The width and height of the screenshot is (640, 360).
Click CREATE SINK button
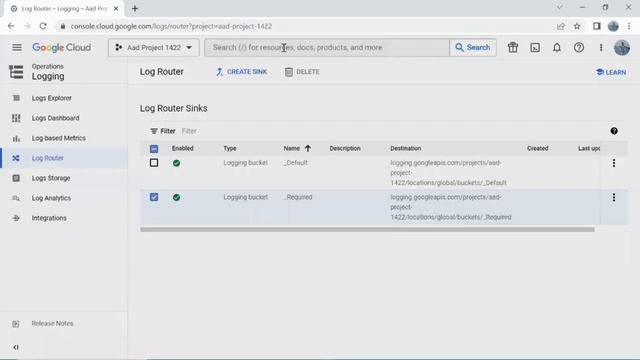241,72
